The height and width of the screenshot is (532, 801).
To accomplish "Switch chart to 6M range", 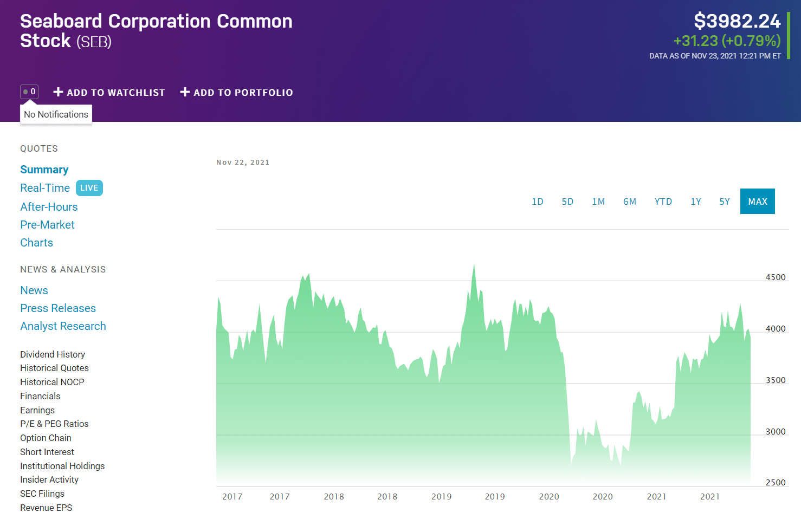I will click(630, 202).
